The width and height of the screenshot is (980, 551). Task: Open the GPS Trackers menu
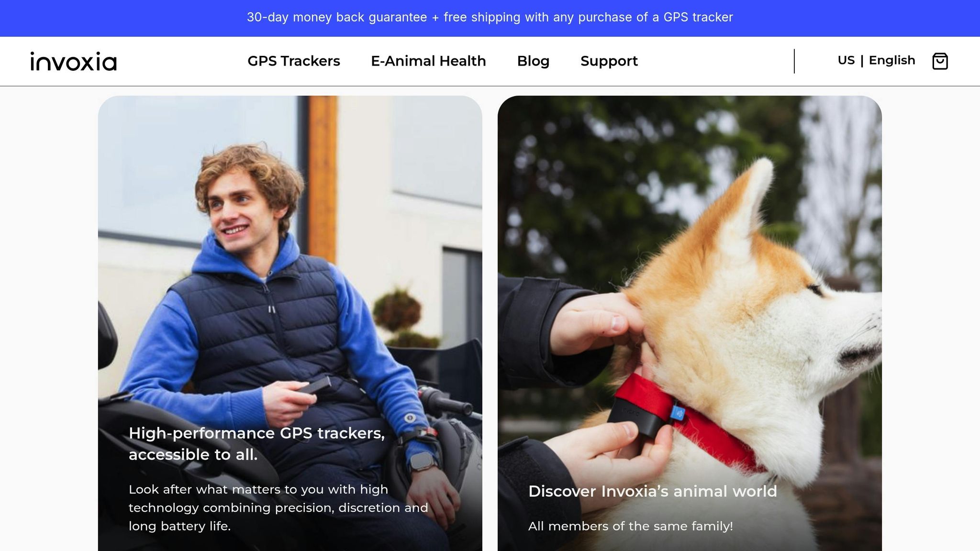[x=294, y=61]
